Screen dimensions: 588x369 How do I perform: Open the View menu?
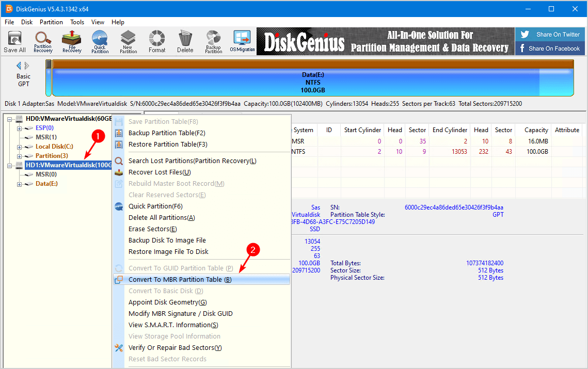point(98,22)
